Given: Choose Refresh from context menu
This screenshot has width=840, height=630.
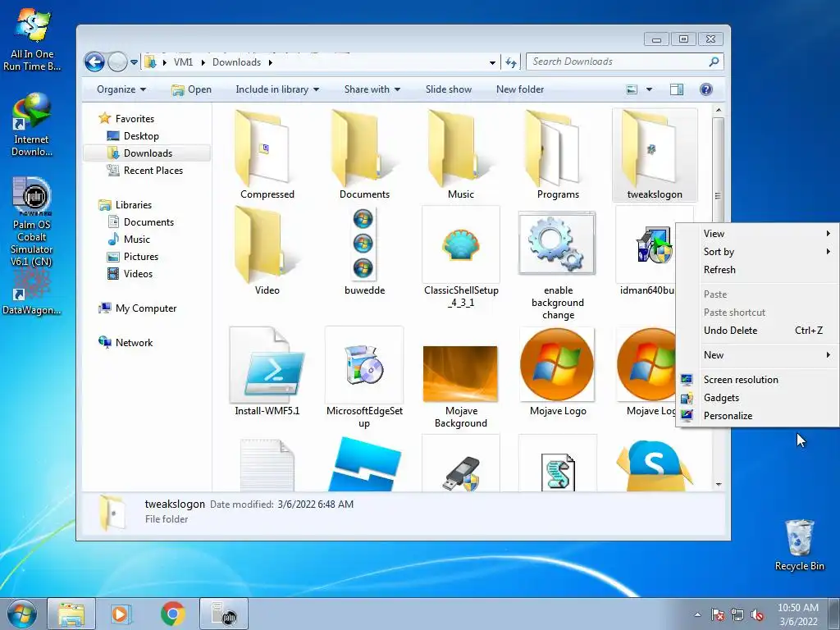Looking at the screenshot, I should [x=757, y=270].
